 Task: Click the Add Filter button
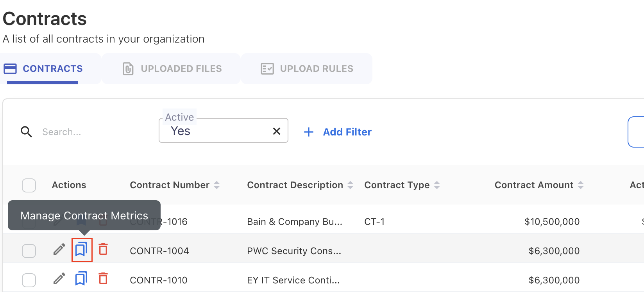[338, 132]
